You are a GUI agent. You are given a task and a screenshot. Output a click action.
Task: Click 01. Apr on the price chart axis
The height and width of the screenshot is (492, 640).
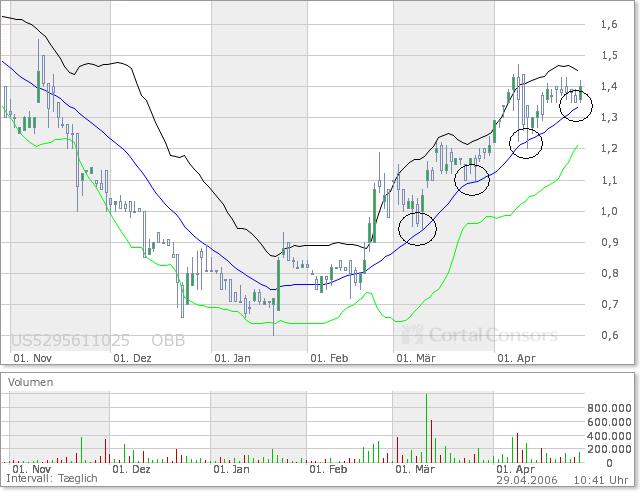tap(517, 356)
